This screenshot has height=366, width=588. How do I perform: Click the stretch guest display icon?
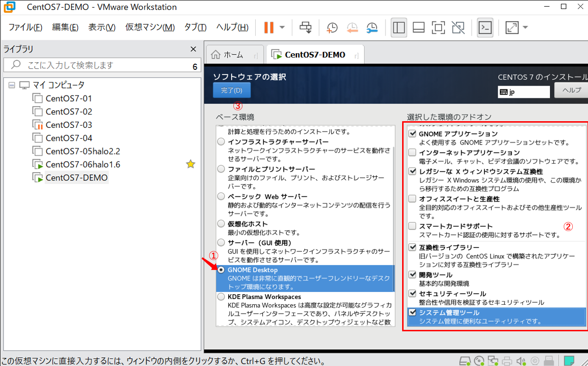pos(512,28)
